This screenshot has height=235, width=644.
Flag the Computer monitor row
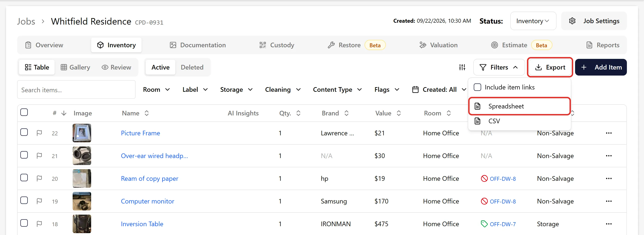tap(39, 201)
